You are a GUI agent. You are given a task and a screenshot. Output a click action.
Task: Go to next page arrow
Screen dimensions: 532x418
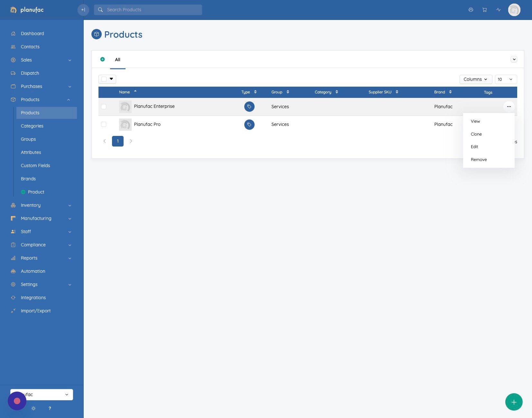(131, 141)
